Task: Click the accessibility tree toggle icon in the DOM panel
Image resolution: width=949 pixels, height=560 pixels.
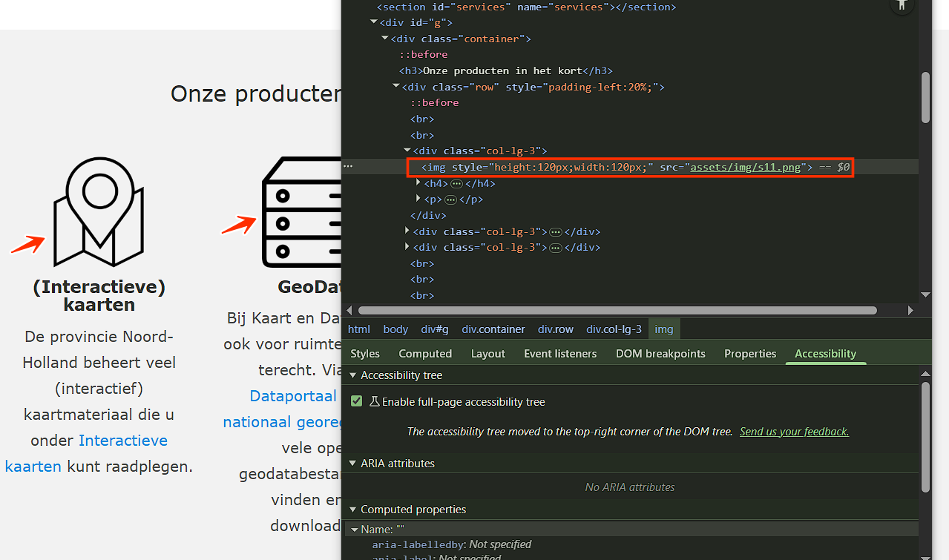Action: click(902, 4)
